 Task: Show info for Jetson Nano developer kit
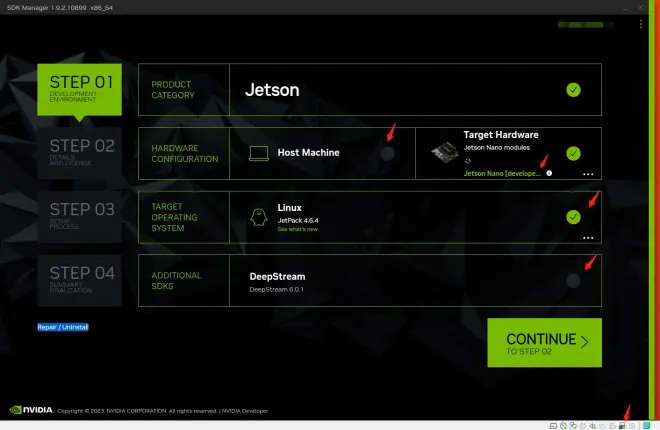click(549, 173)
